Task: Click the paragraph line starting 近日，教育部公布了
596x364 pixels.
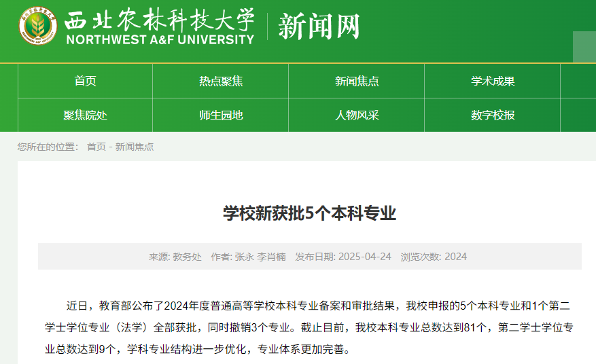Action: (318, 306)
